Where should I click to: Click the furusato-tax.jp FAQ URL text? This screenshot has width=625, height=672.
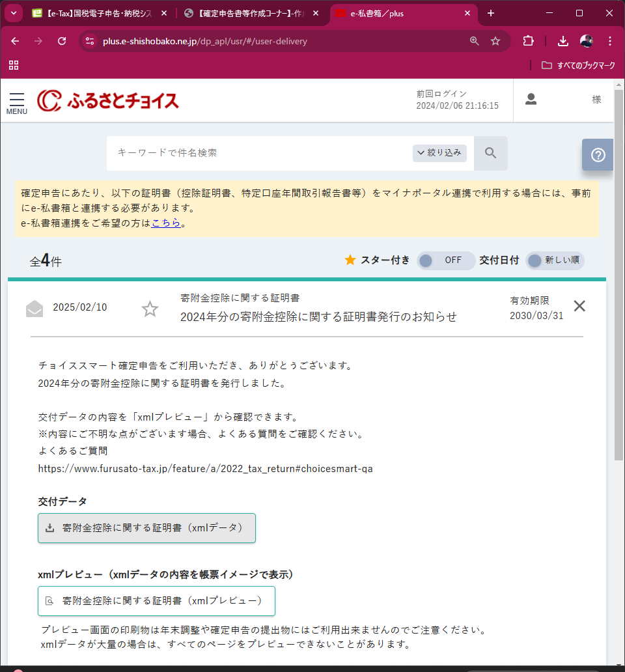(205, 468)
